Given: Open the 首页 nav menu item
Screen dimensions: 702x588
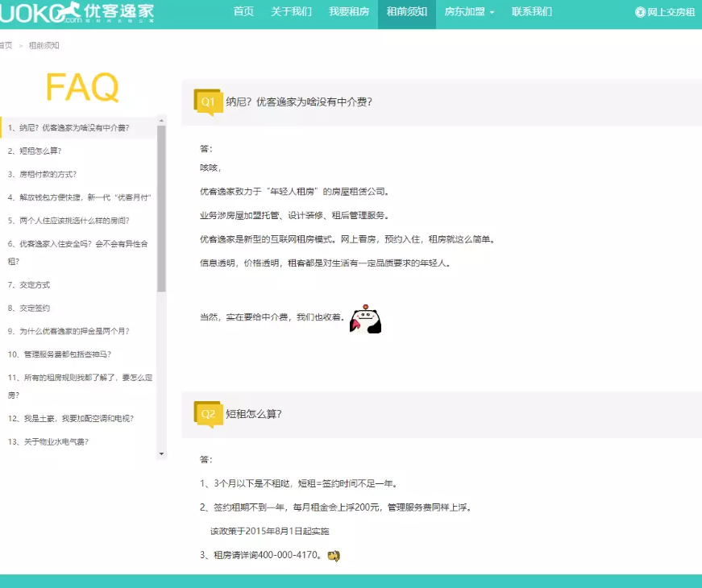Looking at the screenshot, I should [x=243, y=12].
